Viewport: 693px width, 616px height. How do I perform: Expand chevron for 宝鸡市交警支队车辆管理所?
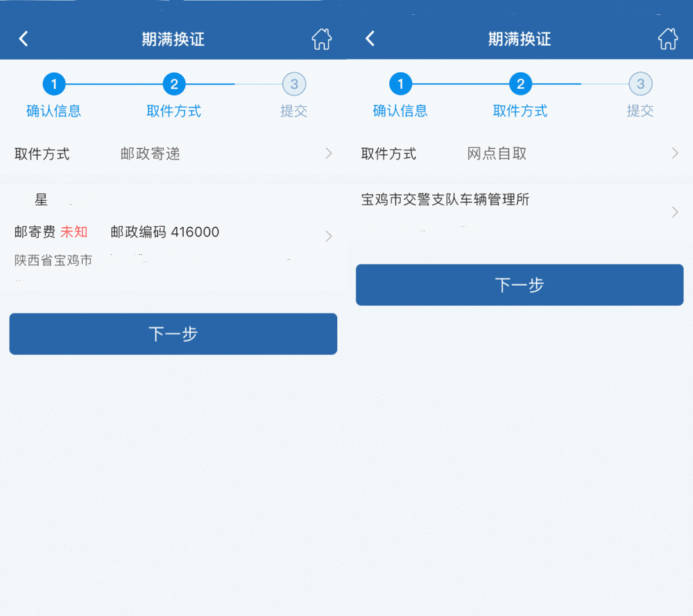[x=675, y=212]
